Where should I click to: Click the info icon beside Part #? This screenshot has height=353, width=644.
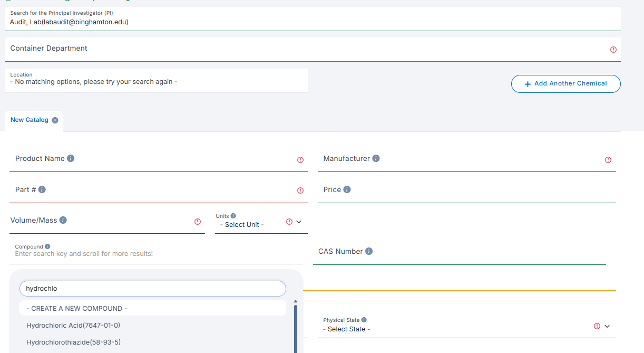[x=42, y=189]
